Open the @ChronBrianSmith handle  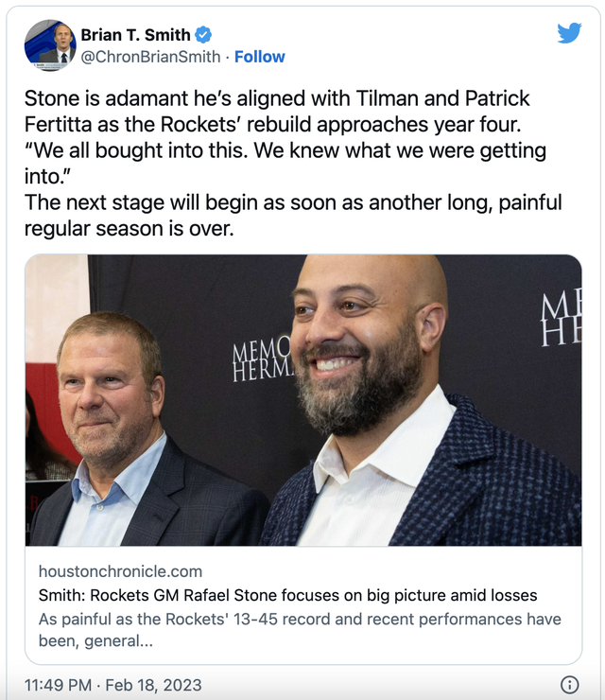[150, 57]
